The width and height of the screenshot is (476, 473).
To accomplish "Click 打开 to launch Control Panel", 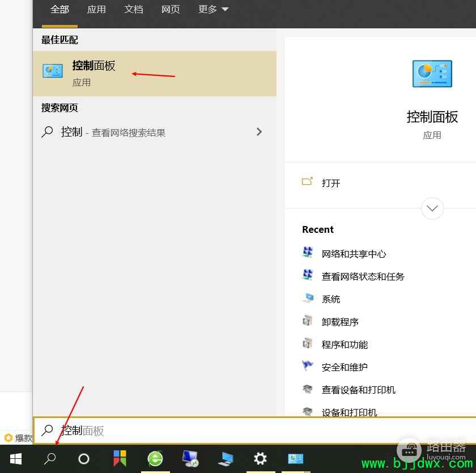I will (x=330, y=184).
